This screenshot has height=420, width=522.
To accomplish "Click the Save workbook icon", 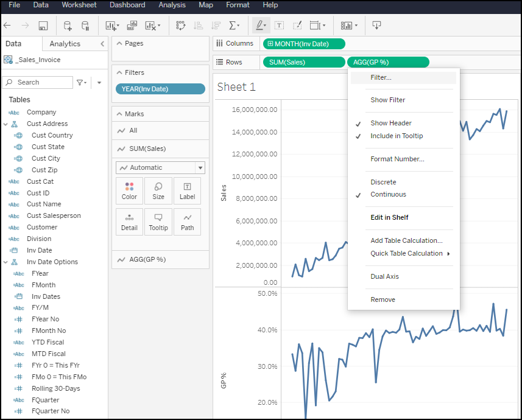I will [43, 26].
